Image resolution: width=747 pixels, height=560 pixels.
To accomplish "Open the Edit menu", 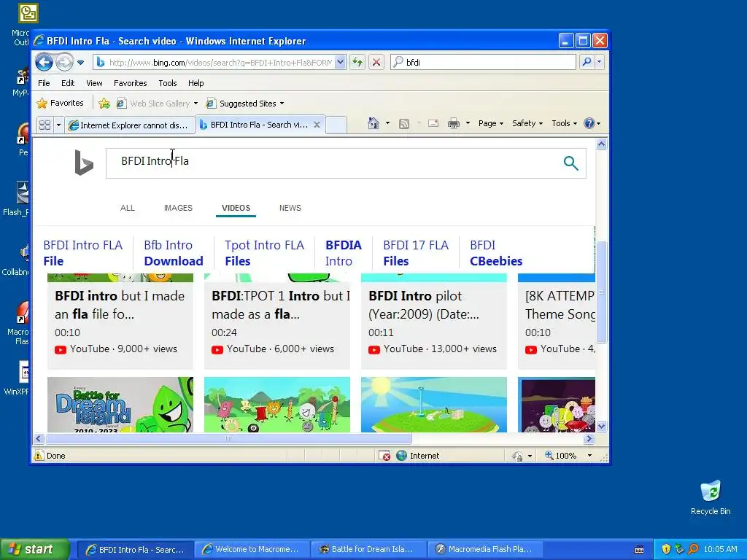I will 68,83.
